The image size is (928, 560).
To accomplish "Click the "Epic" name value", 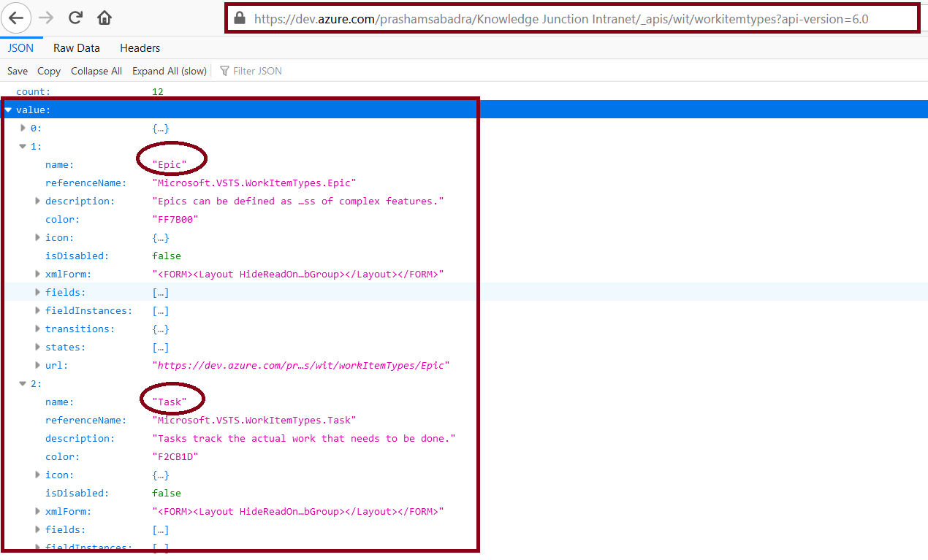I will click(x=170, y=164).
